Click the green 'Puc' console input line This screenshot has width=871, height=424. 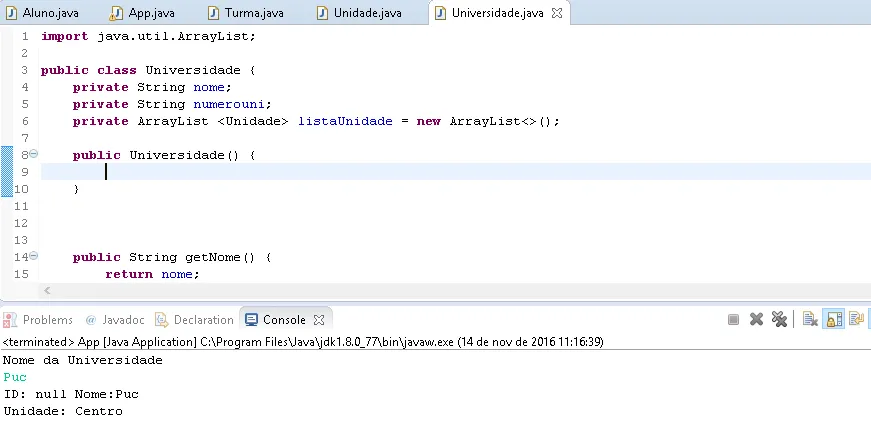[15, 377]
